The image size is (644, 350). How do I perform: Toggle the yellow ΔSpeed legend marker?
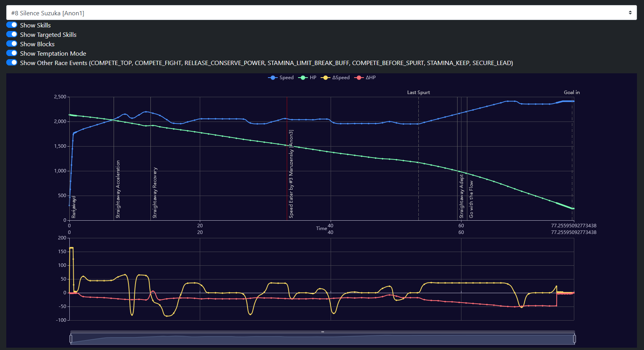coord(325,78)
